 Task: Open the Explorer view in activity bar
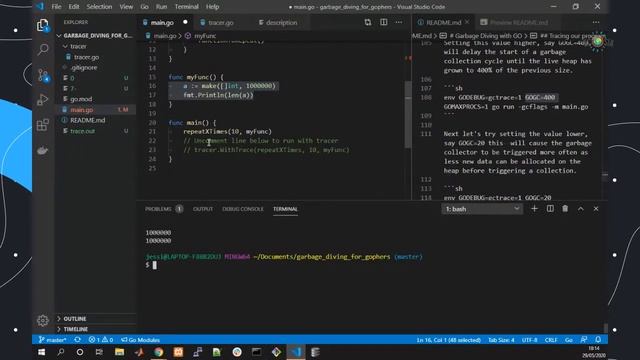tap(43, 25)
